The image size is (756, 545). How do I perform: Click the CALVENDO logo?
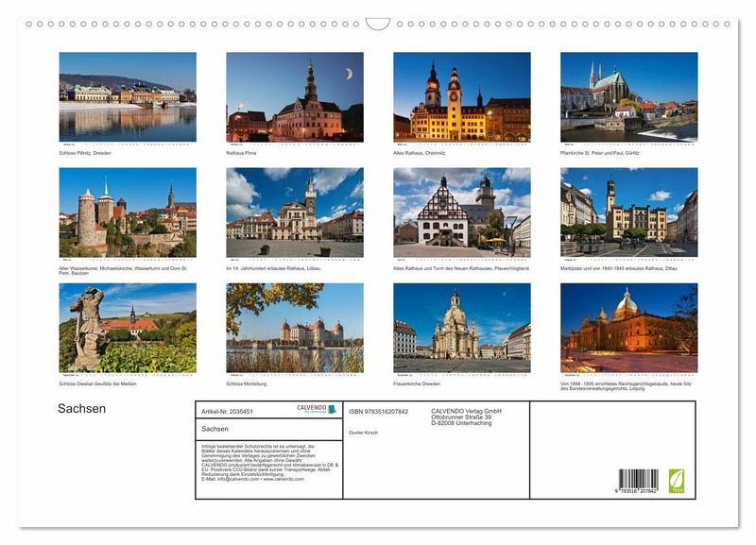click(x=317, y=409)
